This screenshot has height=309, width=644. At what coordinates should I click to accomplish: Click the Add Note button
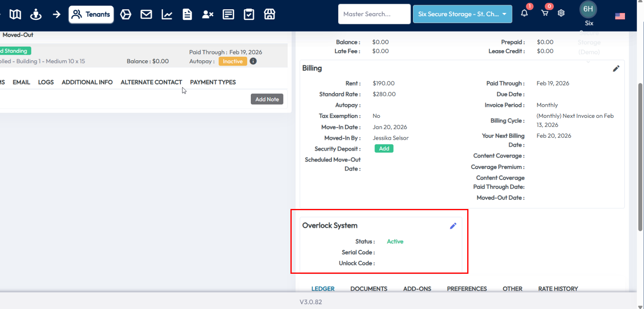click(267, 99)
